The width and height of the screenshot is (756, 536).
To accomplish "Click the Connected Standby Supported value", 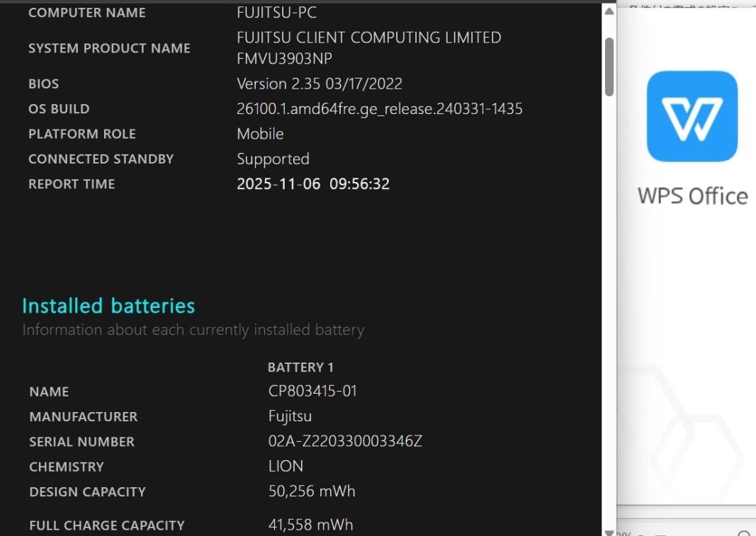I will click(x=273, y=159).
